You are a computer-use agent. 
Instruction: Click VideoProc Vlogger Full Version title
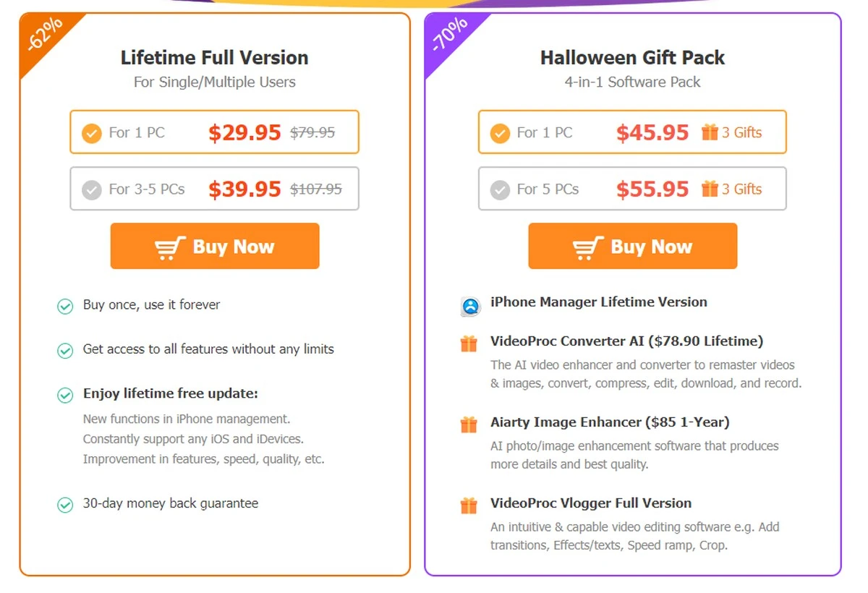click(x=591, y=503)
